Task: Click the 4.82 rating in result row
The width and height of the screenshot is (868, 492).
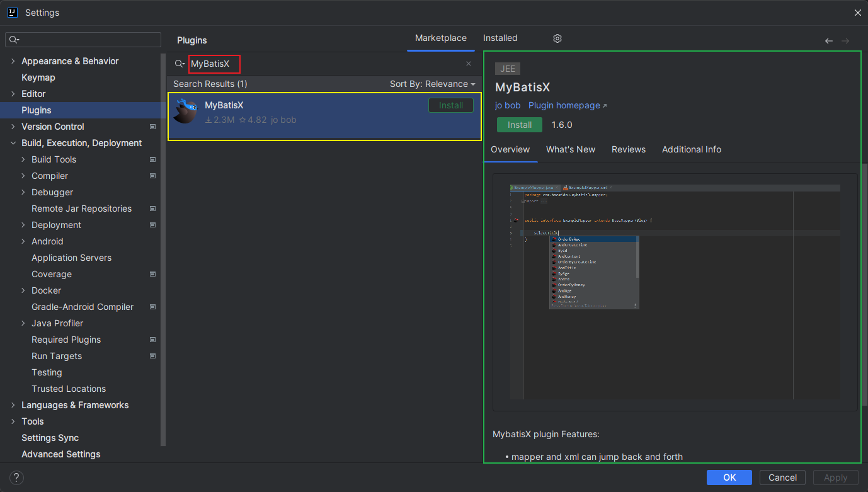Action: (253, 120)
